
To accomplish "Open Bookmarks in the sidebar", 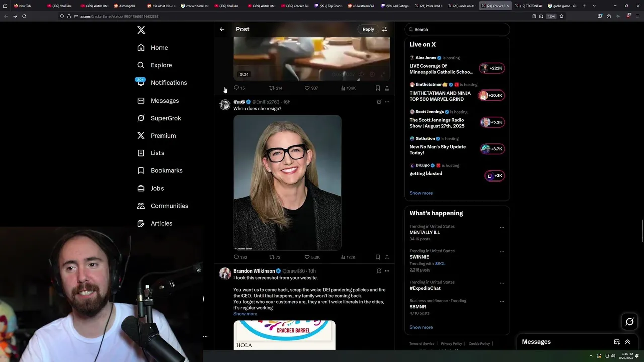I will 160,170.
